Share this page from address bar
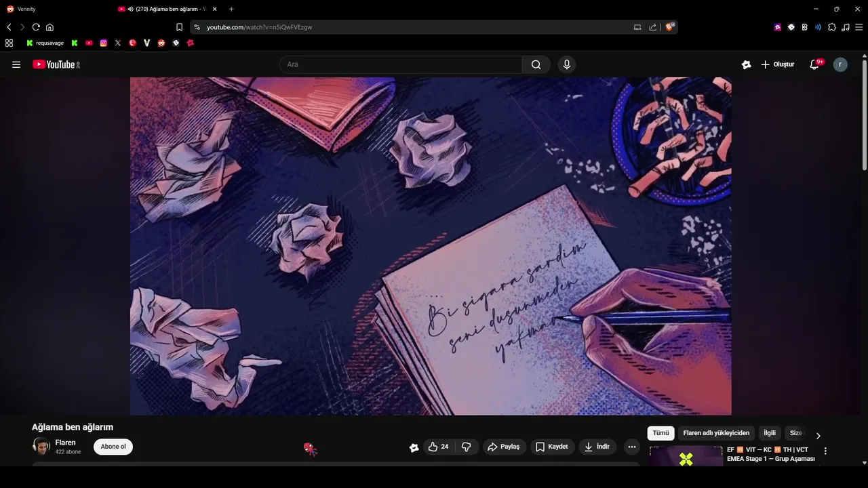Screen dimensions: 868x488 click(x=652, y=27)
